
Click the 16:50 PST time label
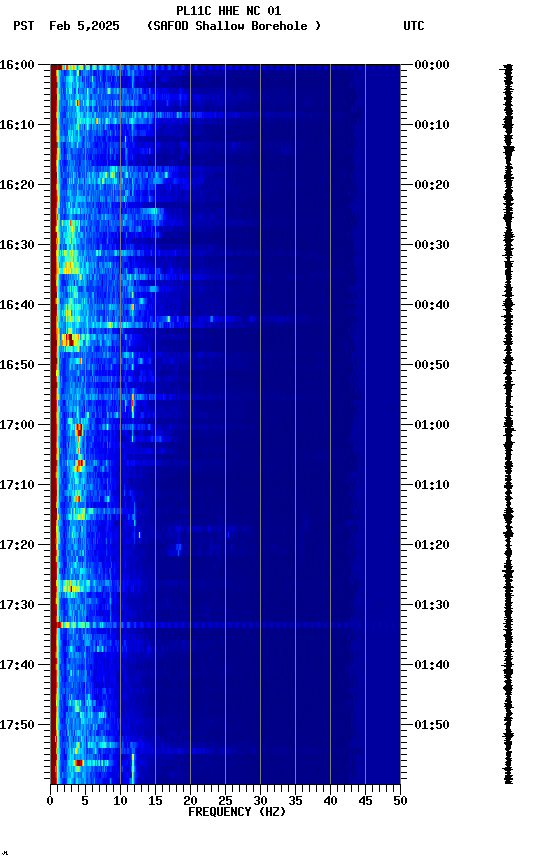(x=17, y=365)
